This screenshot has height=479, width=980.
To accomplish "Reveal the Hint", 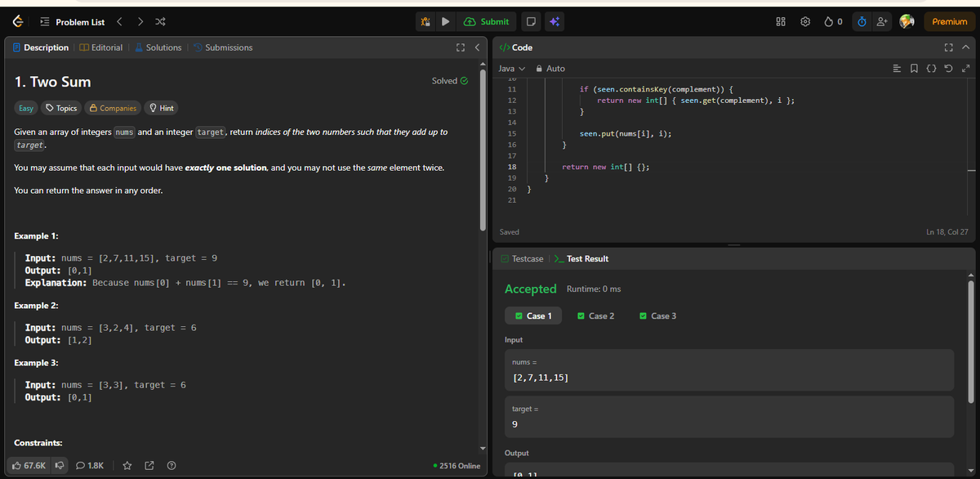I will [x=161, y=108].
